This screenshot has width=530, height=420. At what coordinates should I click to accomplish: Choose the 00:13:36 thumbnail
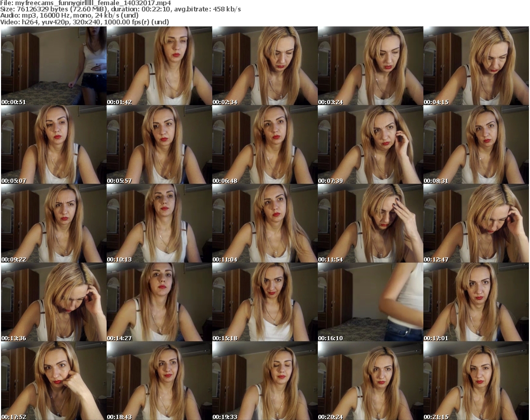(54, 302)
